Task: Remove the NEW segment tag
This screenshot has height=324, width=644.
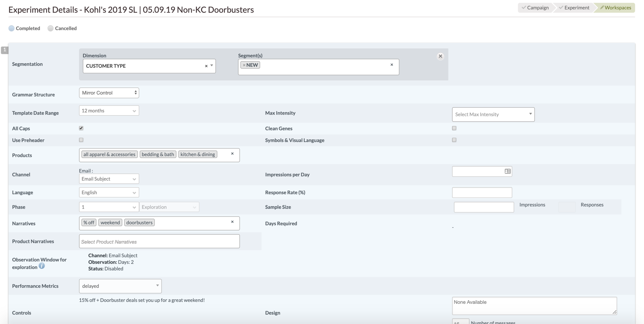Action: tap(244, 65)
